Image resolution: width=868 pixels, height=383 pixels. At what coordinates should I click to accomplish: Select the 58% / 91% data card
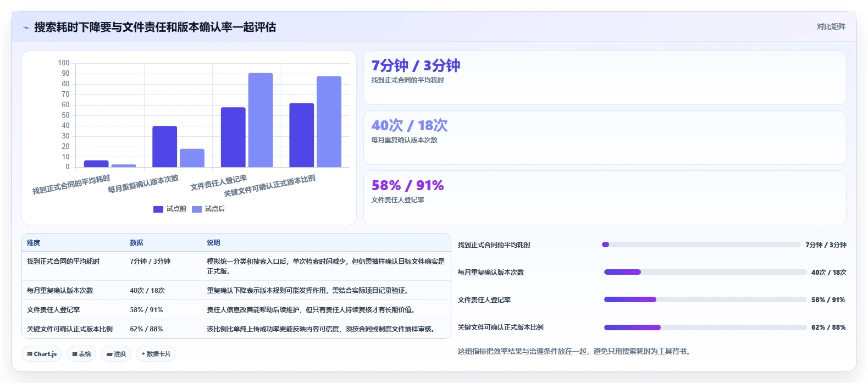click(605, 198)
